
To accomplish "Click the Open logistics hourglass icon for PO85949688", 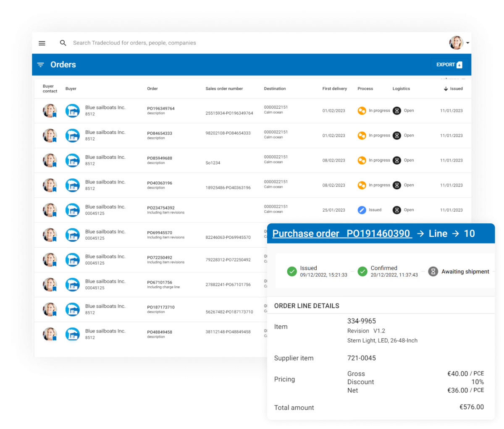I will tap(397, 160).
